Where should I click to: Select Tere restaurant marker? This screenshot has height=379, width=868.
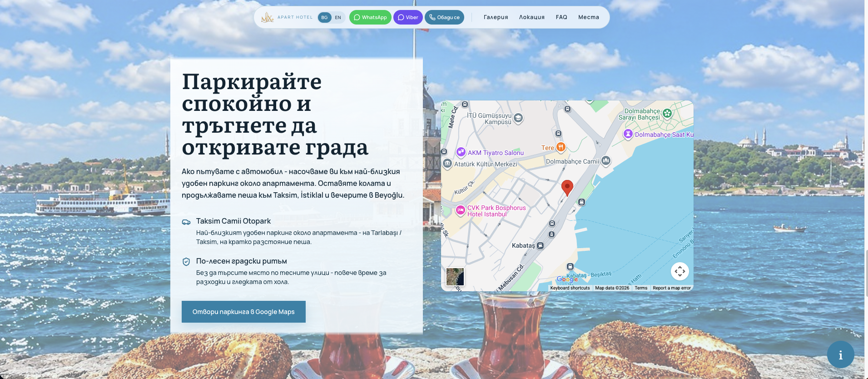[x=561, y=147]
